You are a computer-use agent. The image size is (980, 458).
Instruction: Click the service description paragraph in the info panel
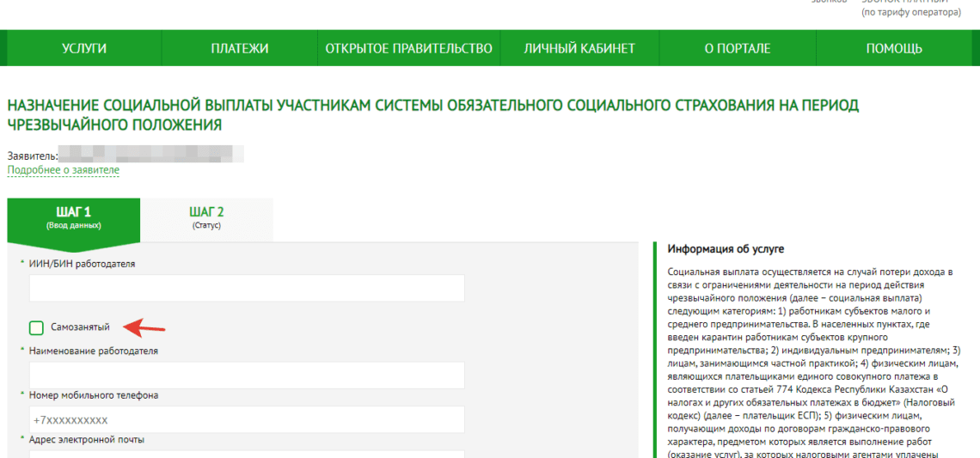pyautogui.click(x=812, y=361)
